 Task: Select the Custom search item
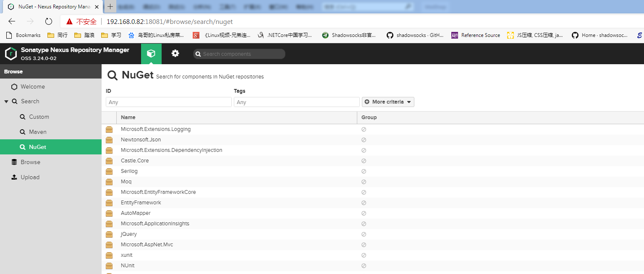click(39, 117)
